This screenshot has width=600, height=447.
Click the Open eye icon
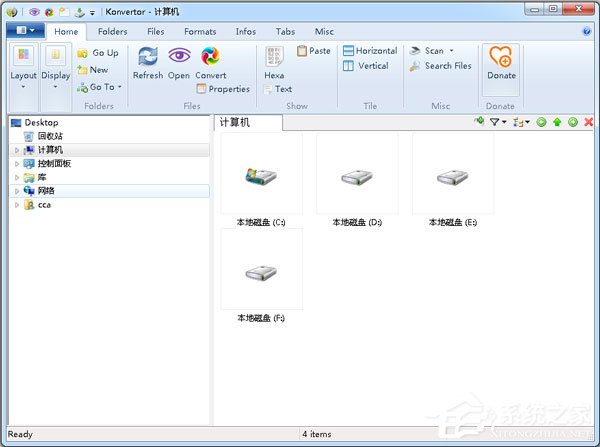click(179, 56)
